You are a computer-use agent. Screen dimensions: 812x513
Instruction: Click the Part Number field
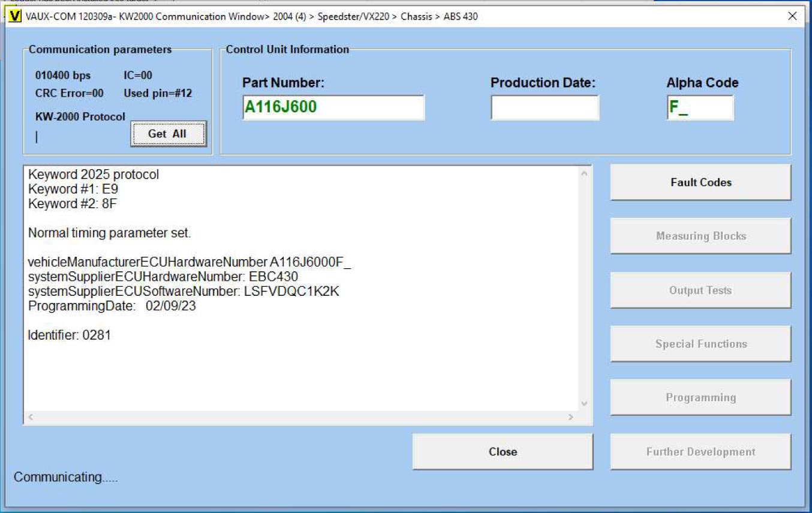[333, 108]
